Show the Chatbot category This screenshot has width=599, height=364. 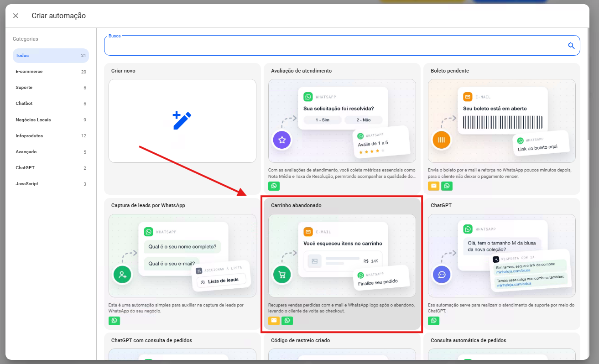click(51, 104)
